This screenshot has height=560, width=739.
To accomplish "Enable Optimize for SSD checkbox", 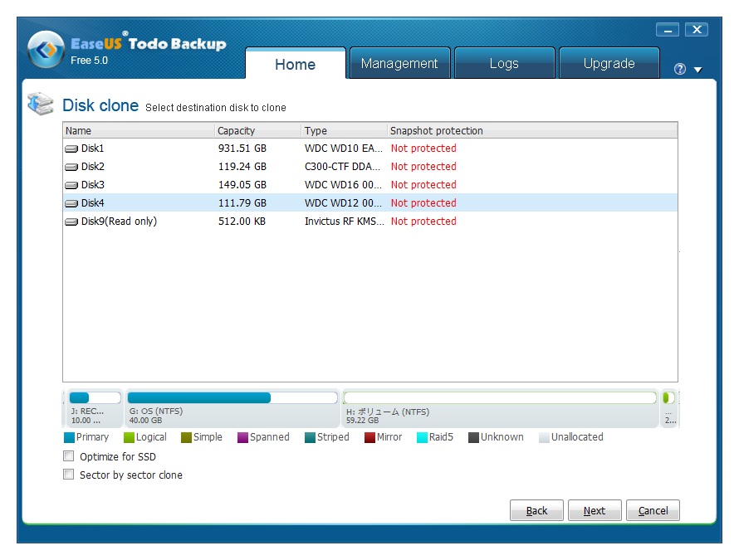I will tap(69, 456).
